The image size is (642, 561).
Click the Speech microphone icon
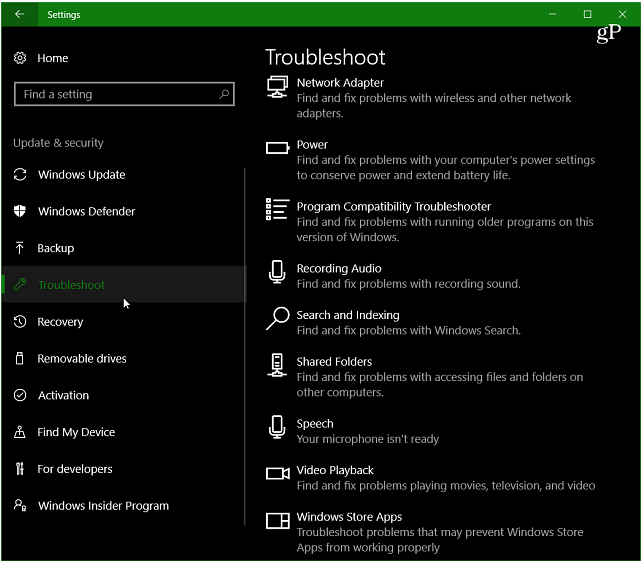click(x=277, y=427)
